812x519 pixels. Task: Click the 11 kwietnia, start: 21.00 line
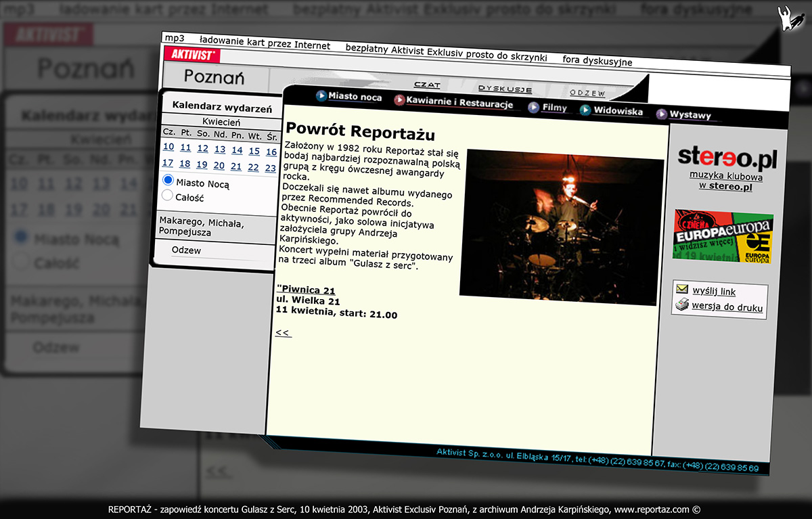pyautogui.click(x=336, y=313)
